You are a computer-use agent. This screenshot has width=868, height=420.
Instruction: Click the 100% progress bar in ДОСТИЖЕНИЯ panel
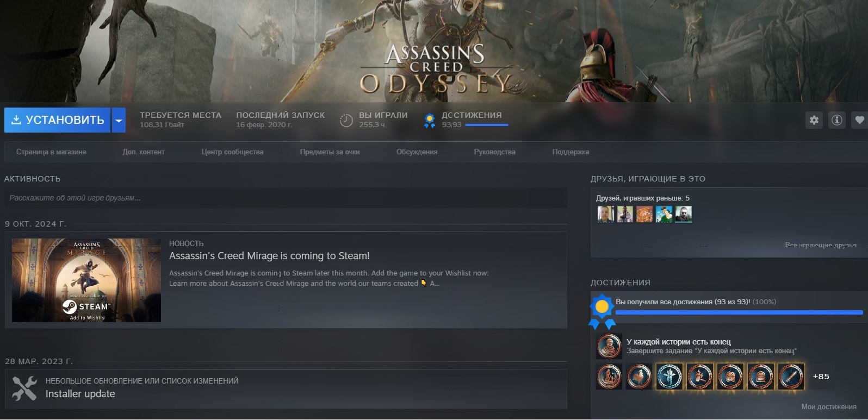click(739, 312)
